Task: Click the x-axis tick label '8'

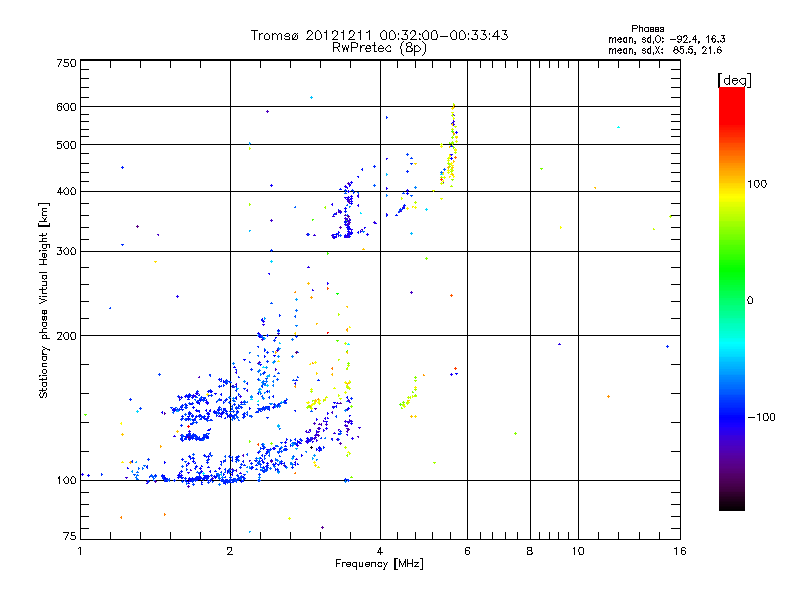Action: [x=530, y=551]
